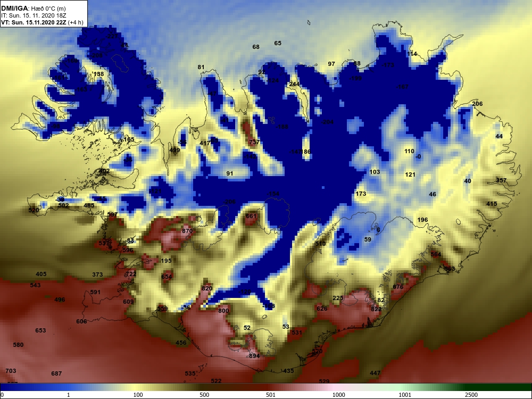Viewport: 532px width, 399px height.
Task: Select the map value 52
Action: pyautogui.click(x=247, y=327)
